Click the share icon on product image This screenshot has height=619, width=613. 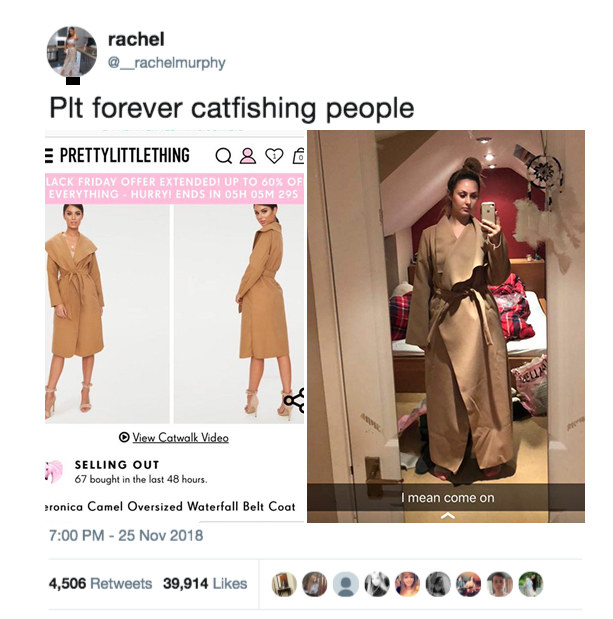[294, 401]
